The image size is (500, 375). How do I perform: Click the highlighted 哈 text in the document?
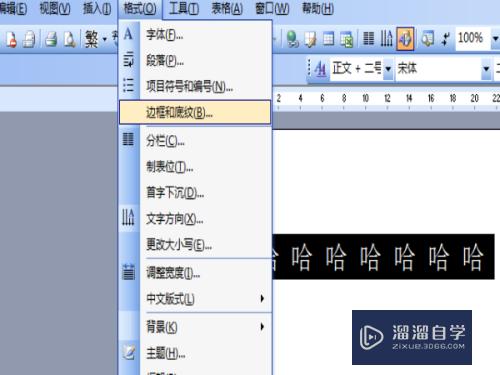(383, 257)
